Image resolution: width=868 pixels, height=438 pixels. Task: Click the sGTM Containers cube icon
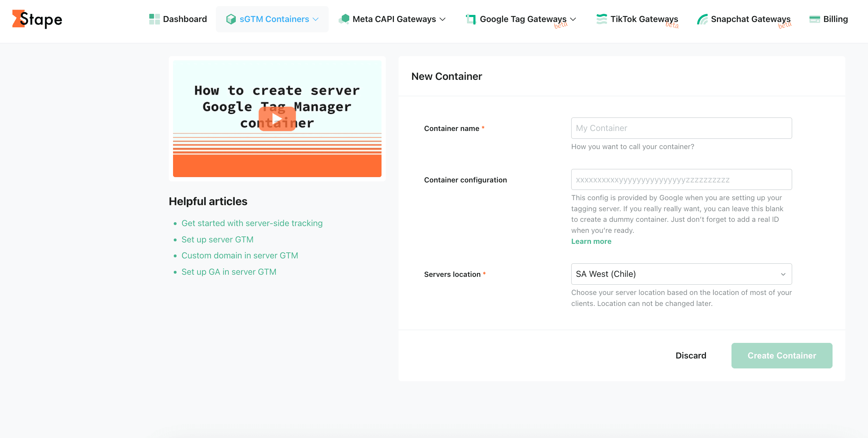click(x=231, y=19)
